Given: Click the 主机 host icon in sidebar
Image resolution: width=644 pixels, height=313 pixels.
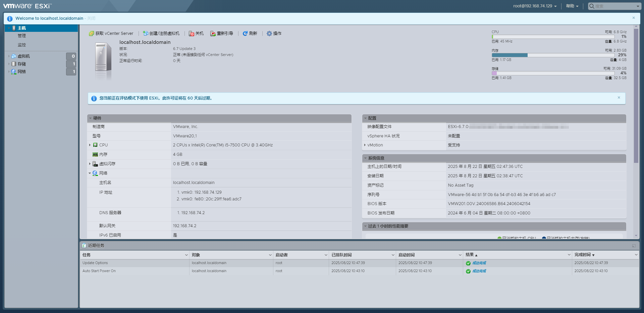Looking at the screenshot, I should pos(14,28).
